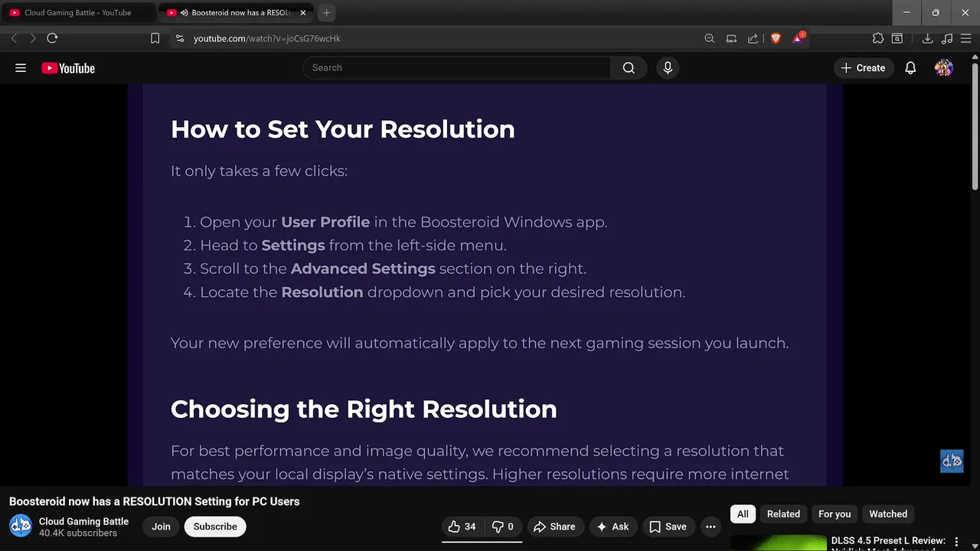Open browser downloads

click(x=927, y=38)
